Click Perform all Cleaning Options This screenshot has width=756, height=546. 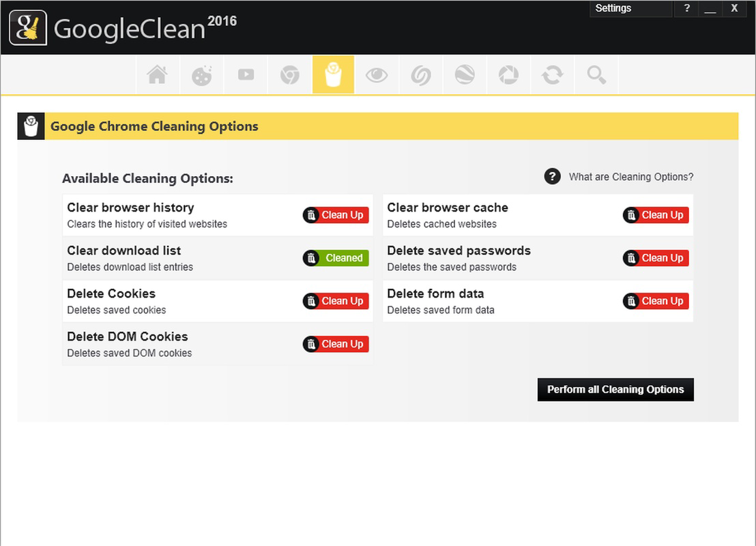click(x=615, y=390)
